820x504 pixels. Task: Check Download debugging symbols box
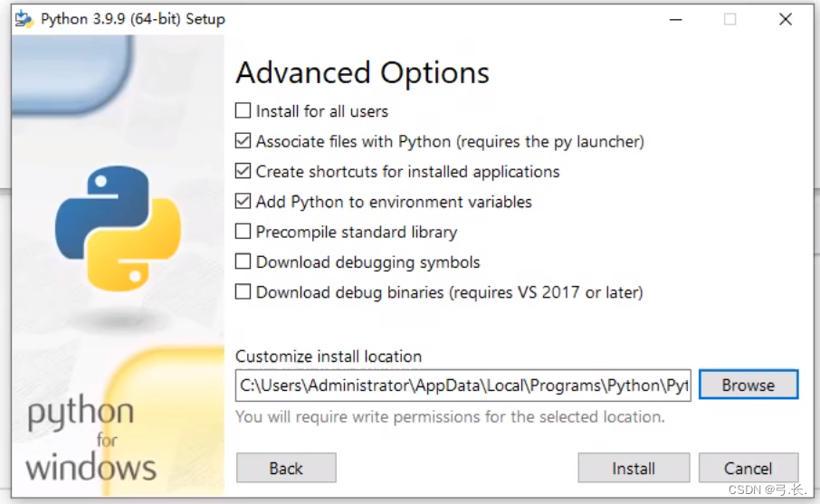click(x=243, y=262)
